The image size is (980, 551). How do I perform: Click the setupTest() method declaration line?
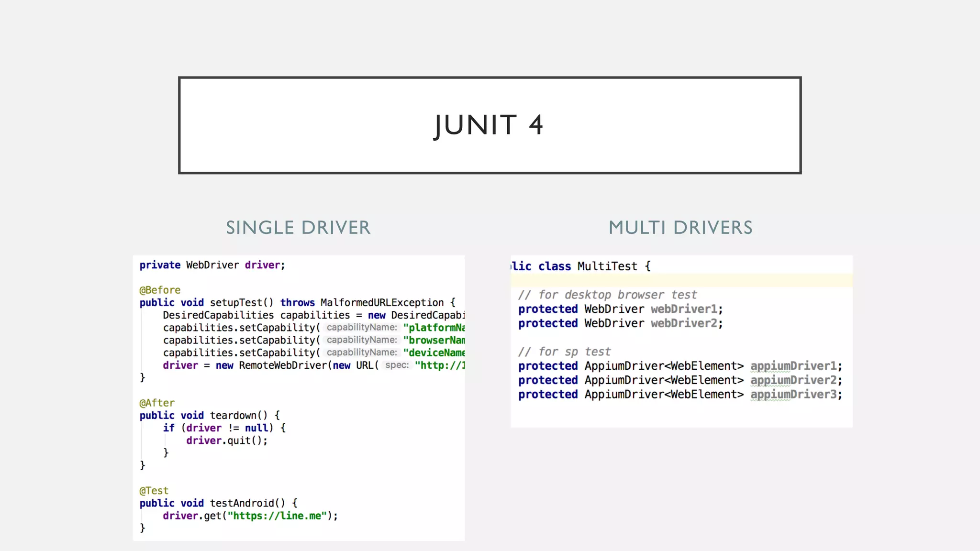297,303
